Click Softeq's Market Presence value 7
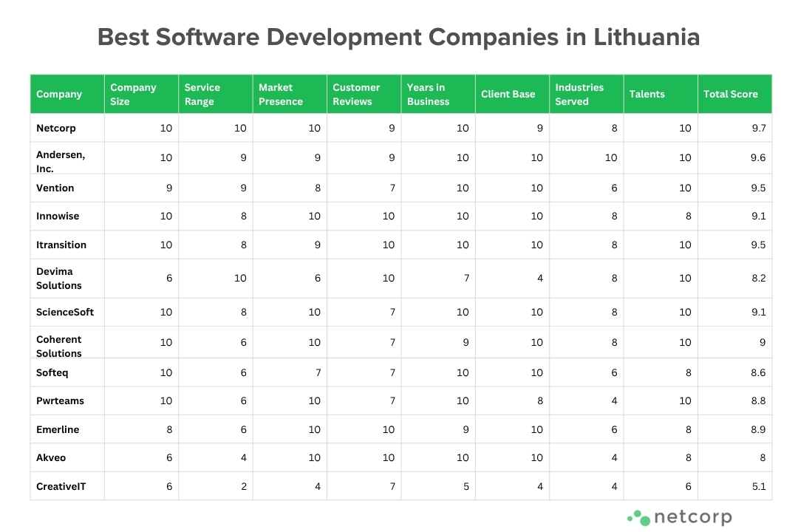Viewport: 798px width, 532px height. [x=318, y=372]
